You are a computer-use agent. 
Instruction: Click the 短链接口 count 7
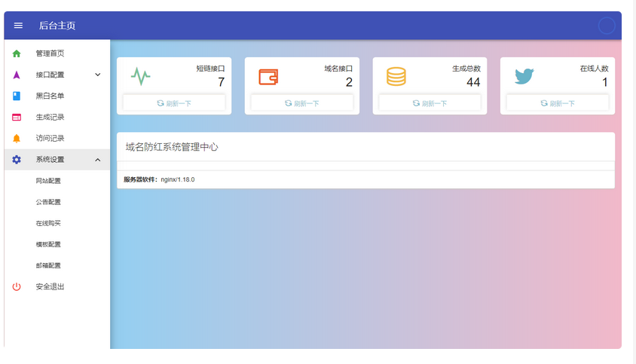pos(221,82)
